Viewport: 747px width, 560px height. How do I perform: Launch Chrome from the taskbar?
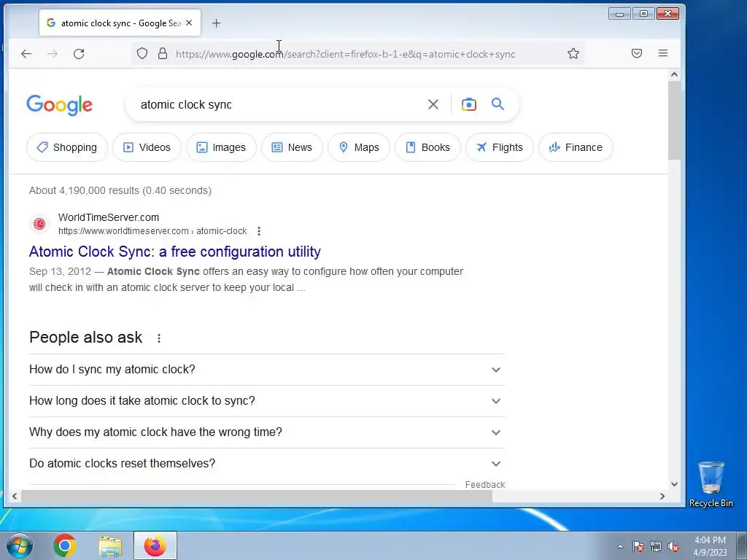pyautogui.click(x=65, y=545)
